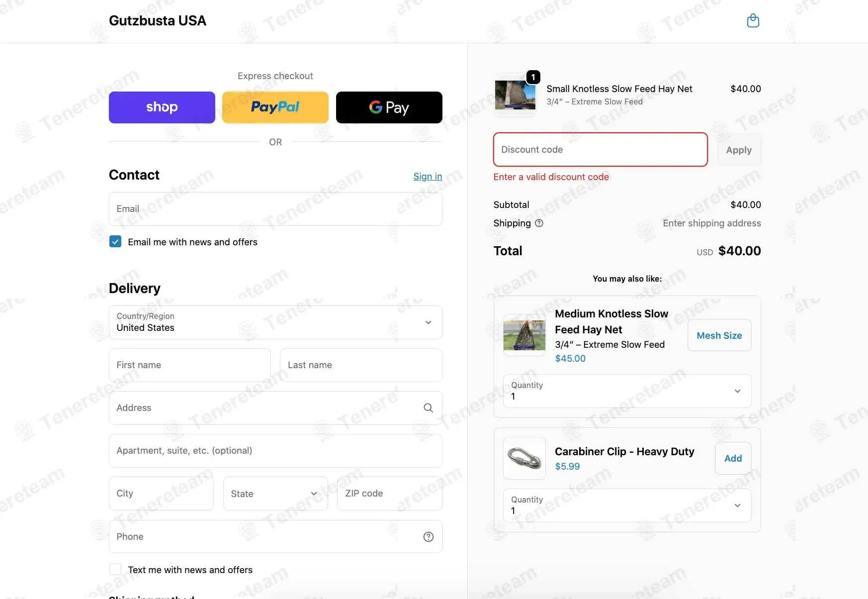
Task: Click the phone field help icon
Action: [429, 537]
